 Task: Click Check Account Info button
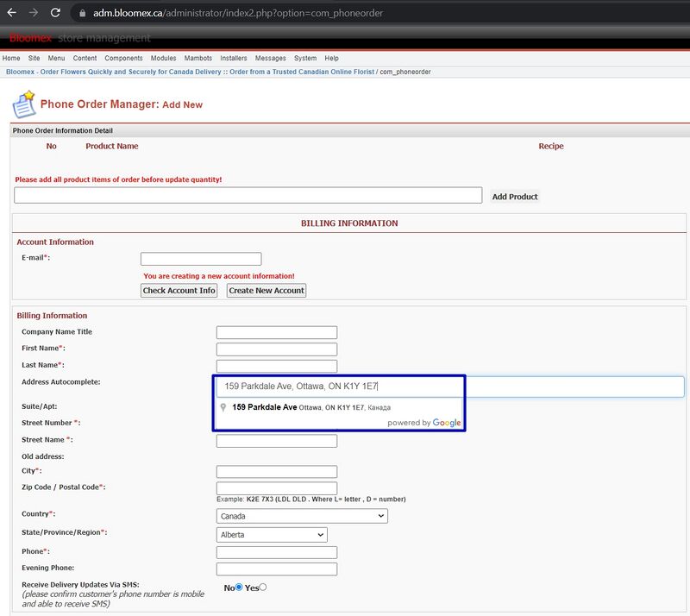click(x=179, y=291)
